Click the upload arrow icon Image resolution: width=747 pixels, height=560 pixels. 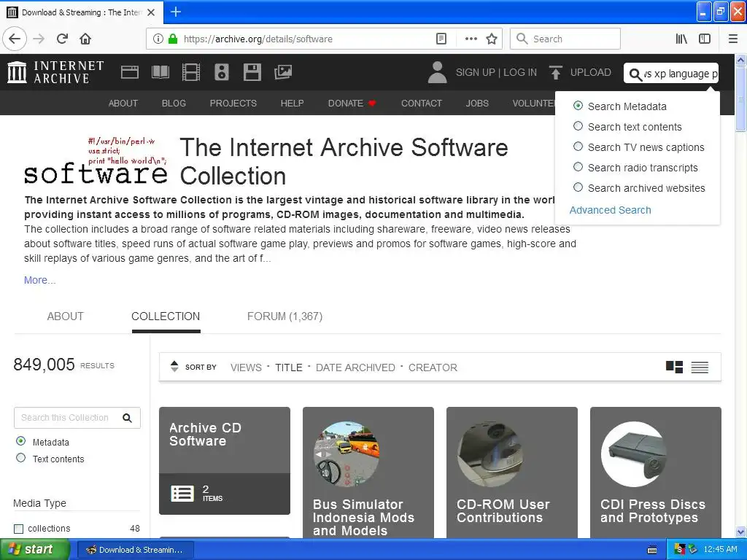(555, 72)
